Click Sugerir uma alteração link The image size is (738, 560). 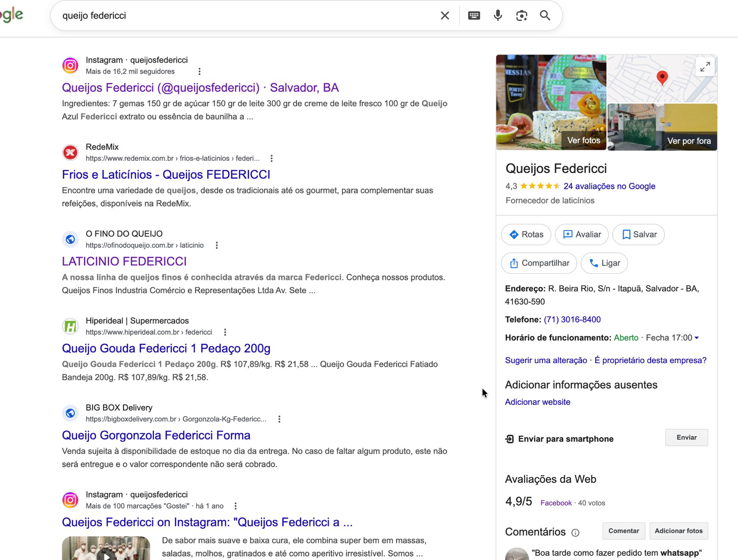tap(546, 360)
